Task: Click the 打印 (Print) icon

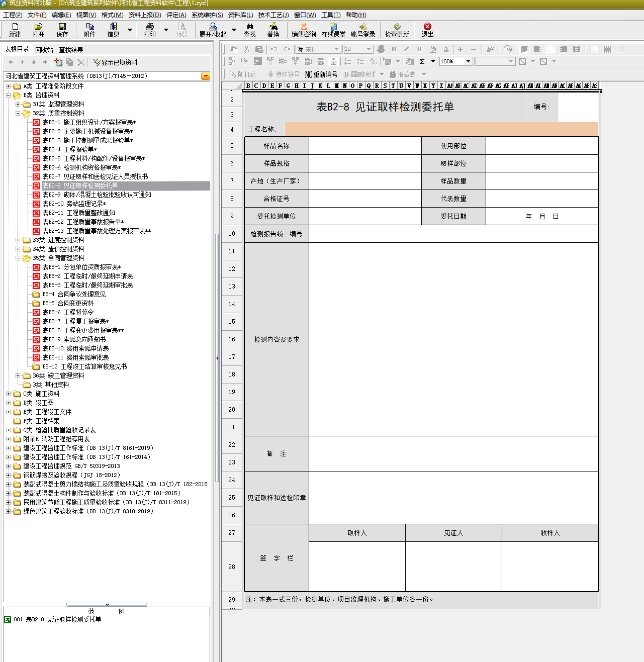Action: click(149, 30)
